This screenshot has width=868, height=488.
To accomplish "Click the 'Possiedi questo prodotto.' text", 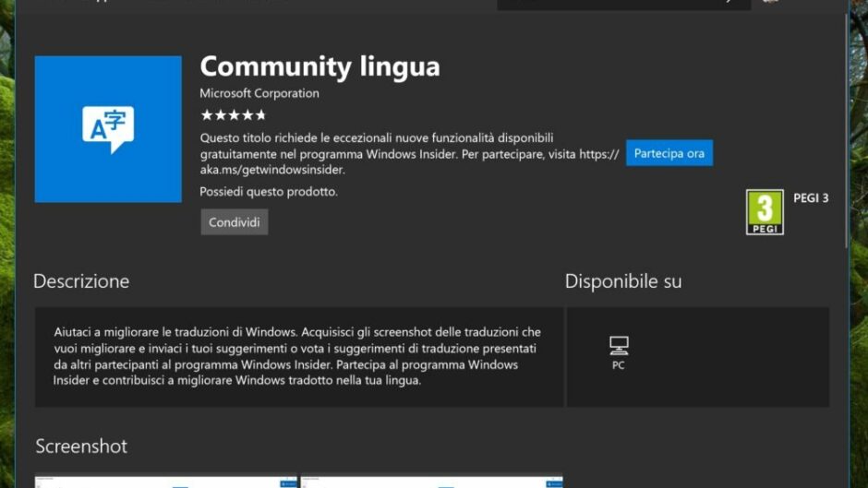I will coord(269,192).
